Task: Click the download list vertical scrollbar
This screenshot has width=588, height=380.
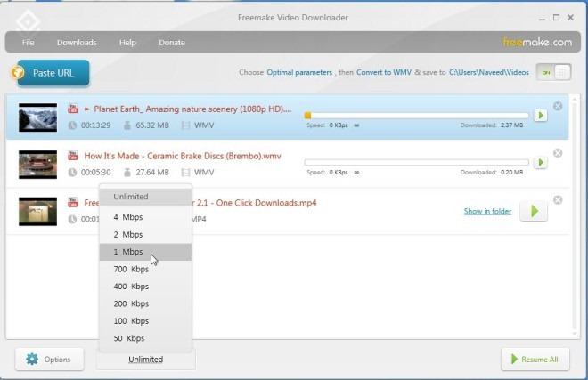Action: point(575,215)
